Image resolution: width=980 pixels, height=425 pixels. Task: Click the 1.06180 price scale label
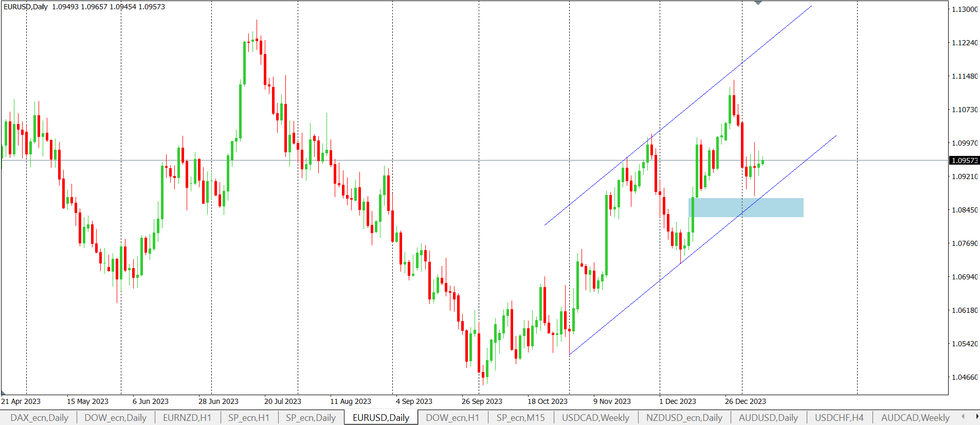click(x=965, y=310)
